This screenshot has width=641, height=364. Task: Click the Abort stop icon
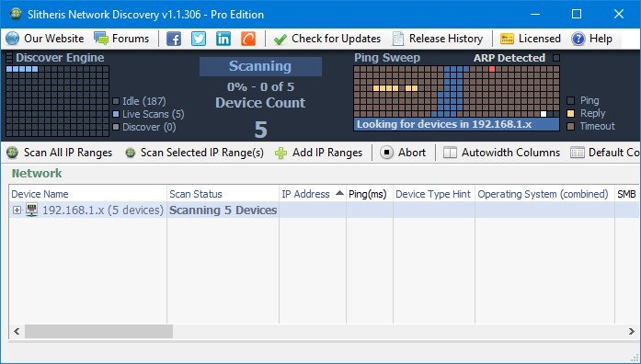(386, 153)
